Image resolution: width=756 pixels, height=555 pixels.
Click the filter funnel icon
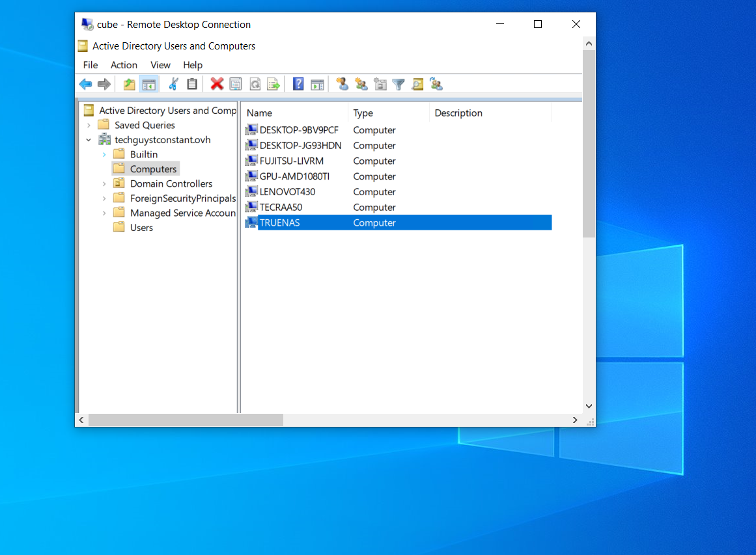point(399,84)
